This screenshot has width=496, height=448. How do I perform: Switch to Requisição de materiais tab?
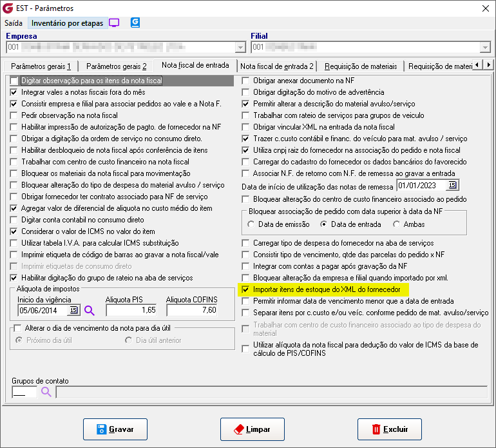[x=361, y=66]
